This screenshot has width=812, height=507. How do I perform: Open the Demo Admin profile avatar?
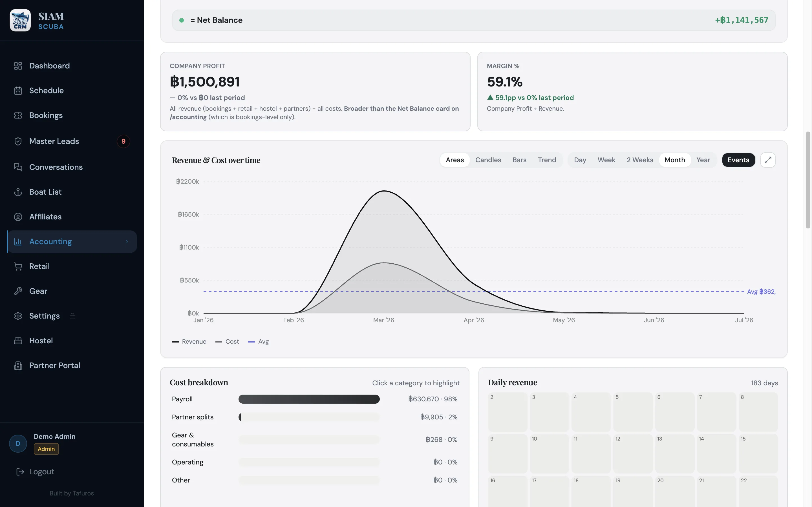pyautogui.click(x=18, y=443)
